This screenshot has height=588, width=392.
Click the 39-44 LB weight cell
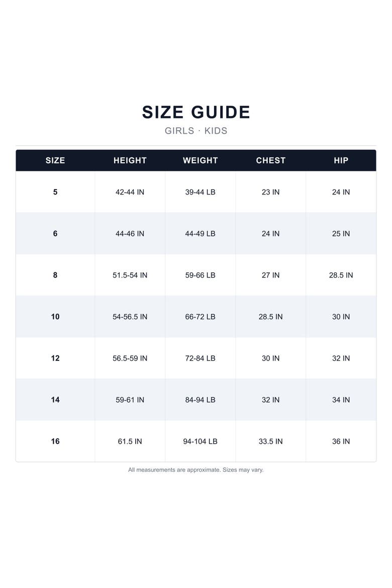point(201,192)
